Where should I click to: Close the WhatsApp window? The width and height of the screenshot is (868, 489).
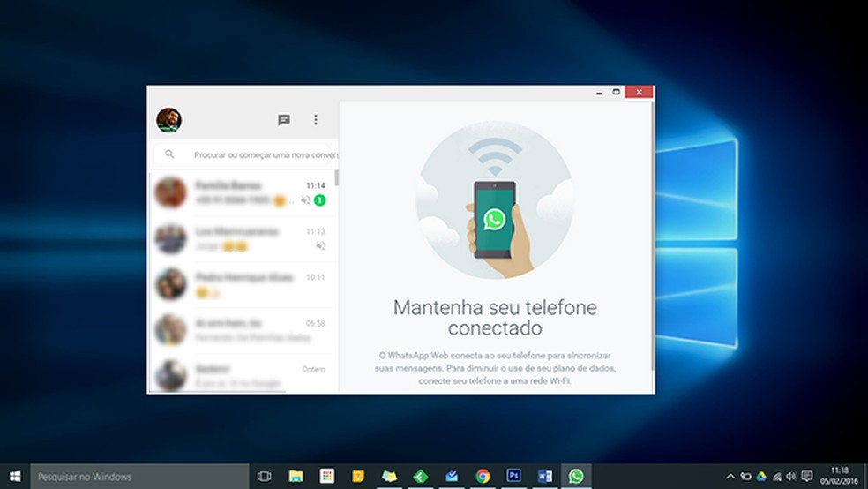[x=639, y=92]
